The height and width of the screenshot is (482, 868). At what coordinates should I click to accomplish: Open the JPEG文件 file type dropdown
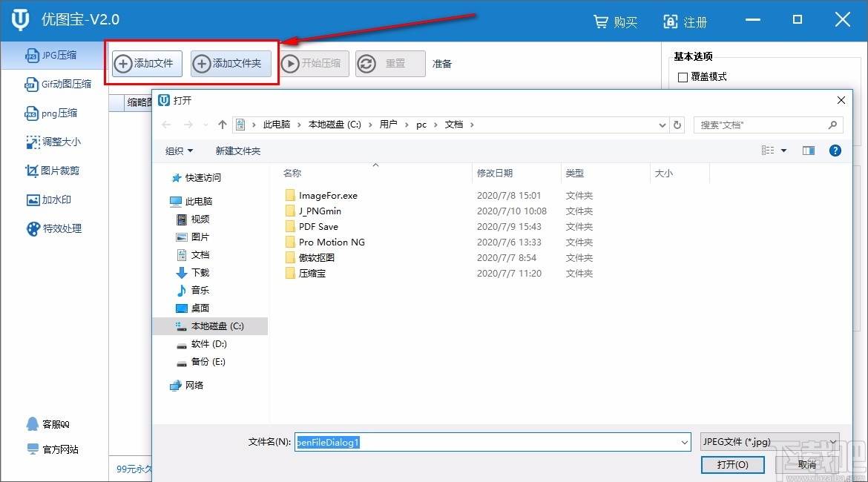coord(769,441)
